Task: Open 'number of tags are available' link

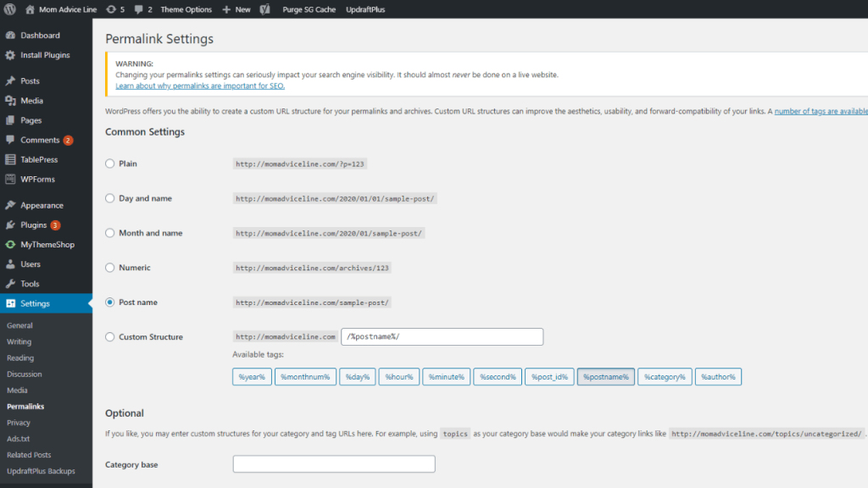Action: click(821, 111)
